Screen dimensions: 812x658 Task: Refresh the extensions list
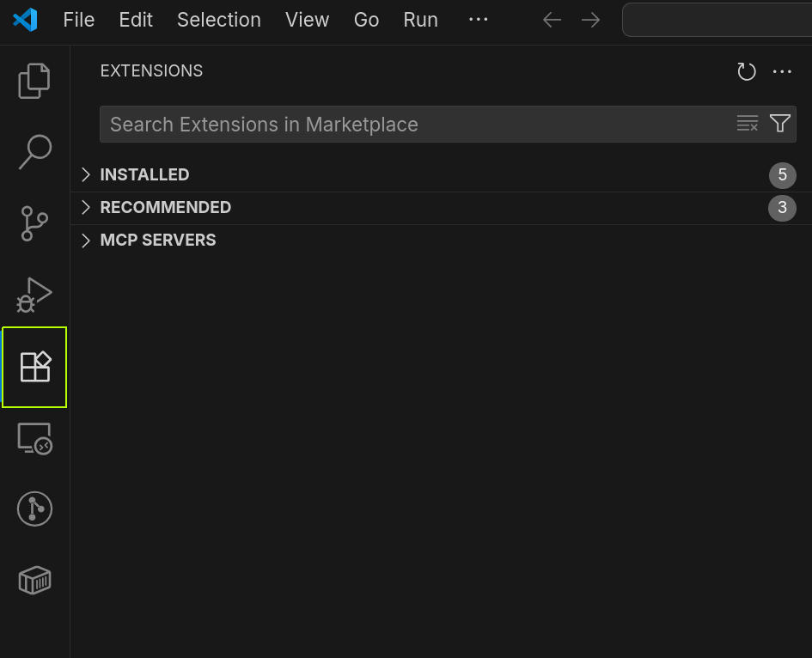(x=746, y=71)
